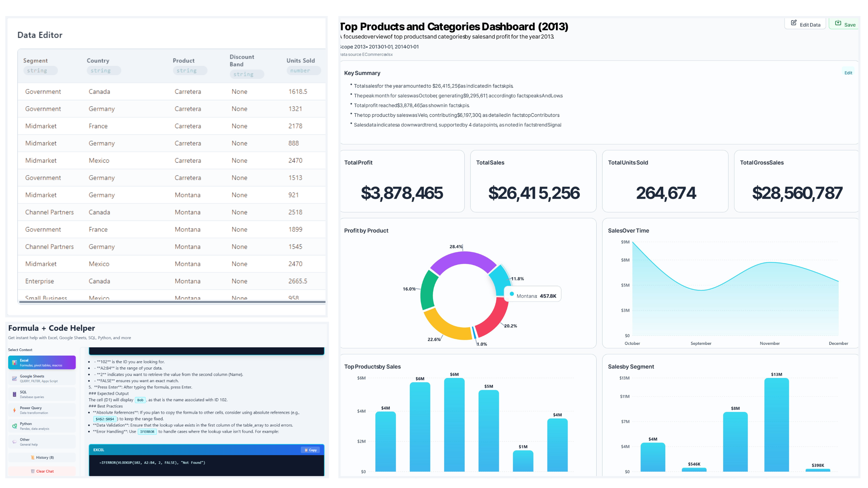Open the Units Sold number type dropdown
This screenshot has width=868, height=488.
[x=302, y=70]
